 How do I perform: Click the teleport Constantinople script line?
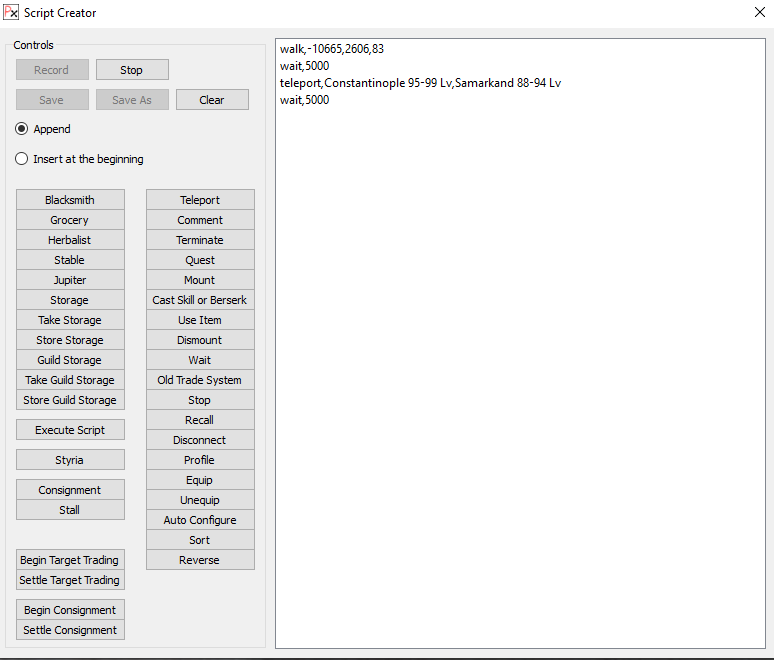(420, 83)
